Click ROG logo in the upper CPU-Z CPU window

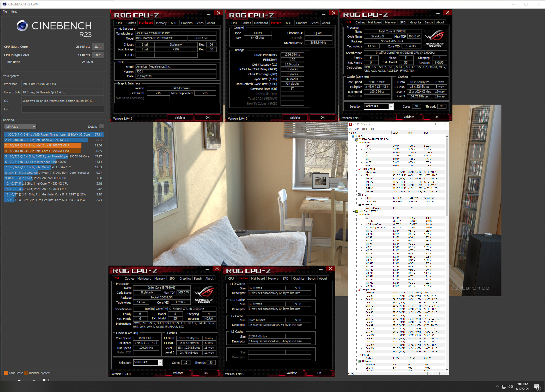coord(435,38)
